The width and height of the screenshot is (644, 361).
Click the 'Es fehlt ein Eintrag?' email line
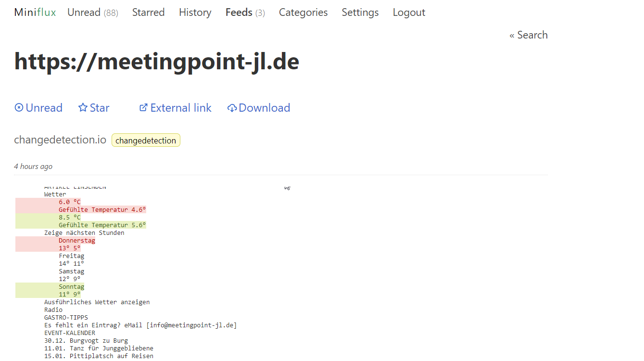click(140, 325)
